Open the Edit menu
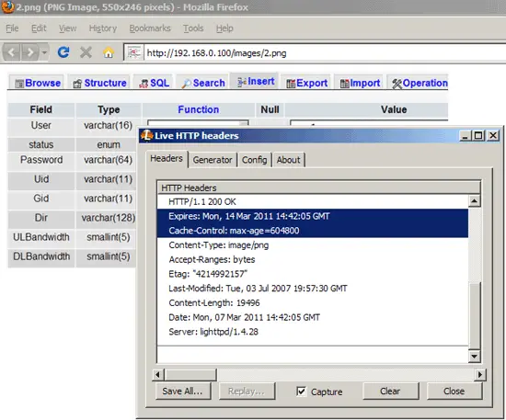506x420 pixels. [x=39, y=28]
